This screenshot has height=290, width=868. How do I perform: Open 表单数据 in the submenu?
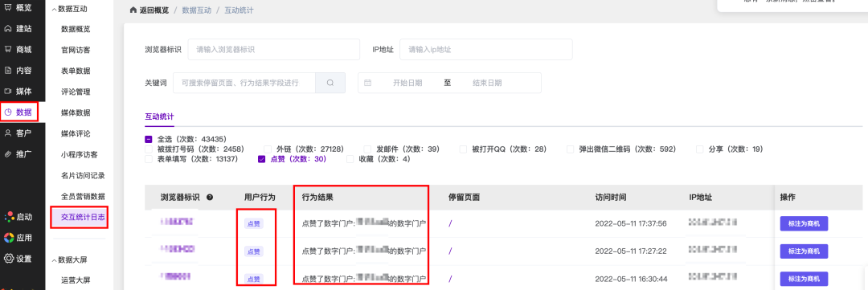tap(76, 71)
